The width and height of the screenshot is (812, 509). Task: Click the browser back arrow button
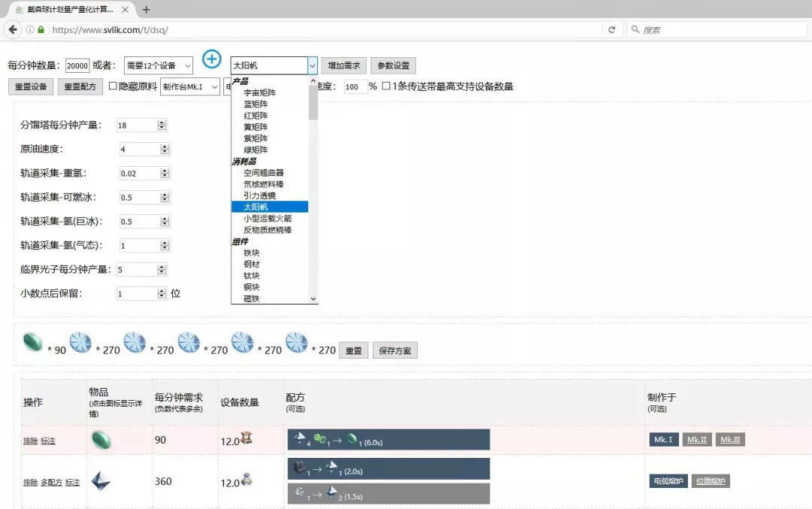pyautogui.click(x=13, y=29)
